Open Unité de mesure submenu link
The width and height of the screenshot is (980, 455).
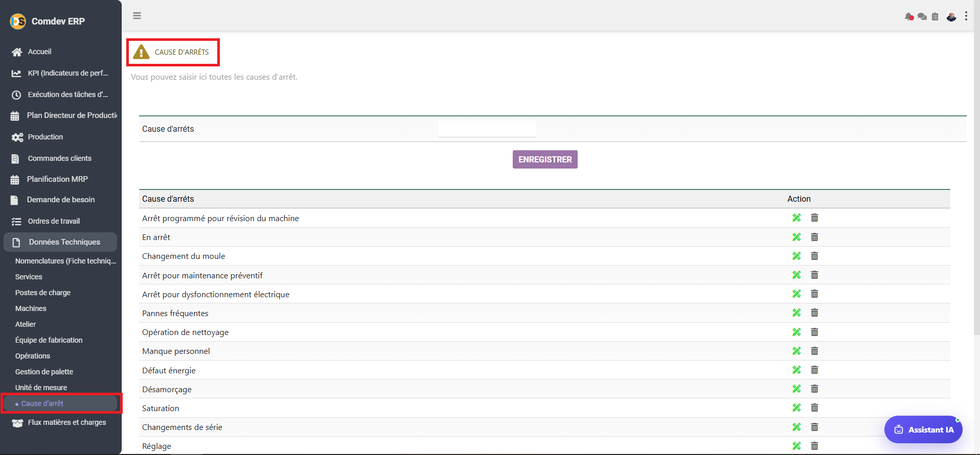click(41, 388)
